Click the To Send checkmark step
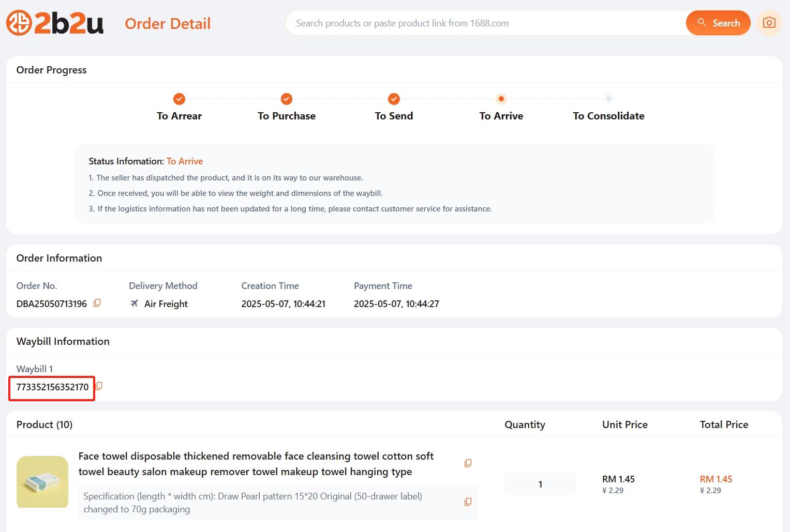 click(x=394, y=99)
